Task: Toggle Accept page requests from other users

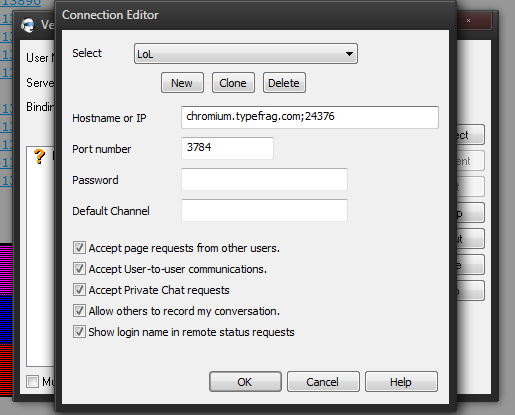Action: tap(79, 248)
